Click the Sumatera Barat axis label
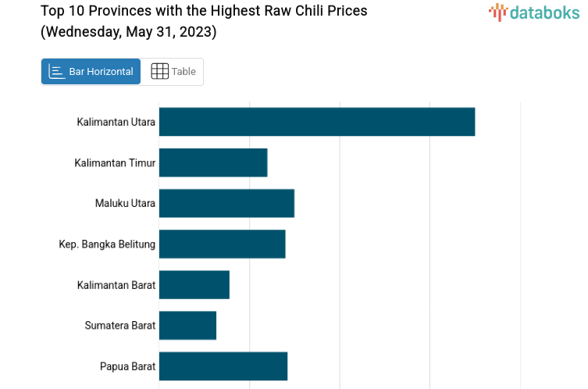Viewport: 588px width, 389px height. (120, 325)
